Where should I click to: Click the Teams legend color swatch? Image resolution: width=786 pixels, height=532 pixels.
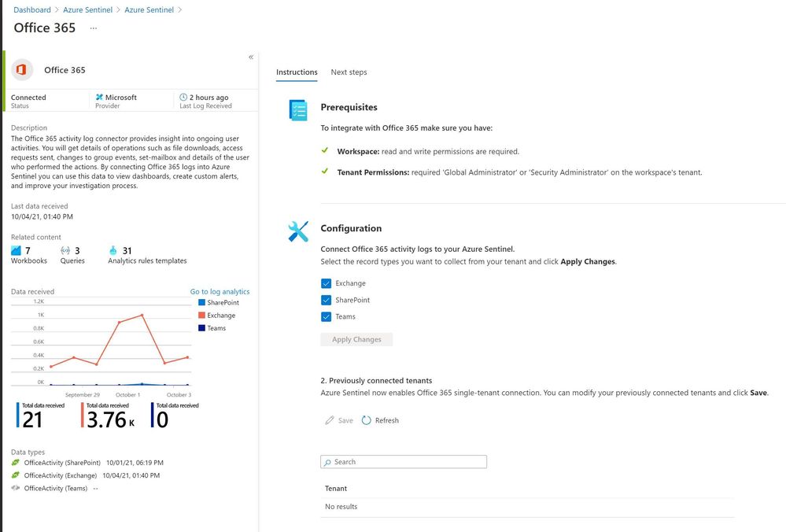[201, 328]
